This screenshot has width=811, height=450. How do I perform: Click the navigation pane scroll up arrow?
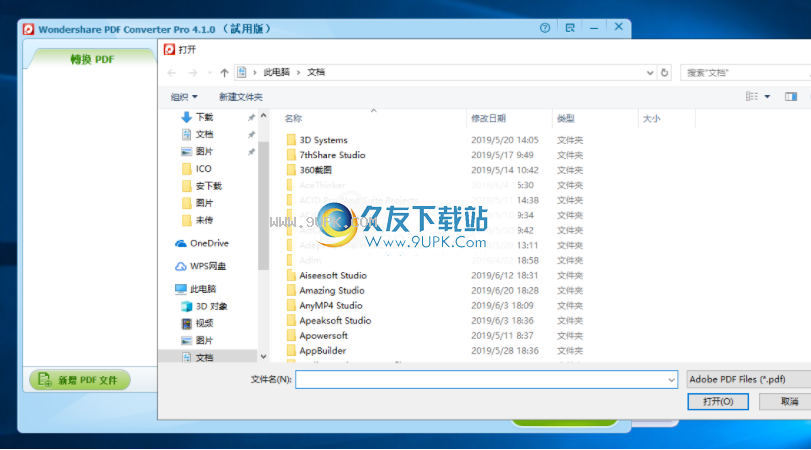click(263, 116)
